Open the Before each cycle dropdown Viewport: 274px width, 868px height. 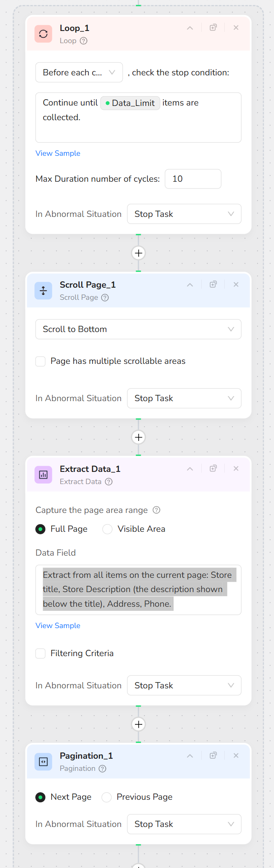click(x=79, y=72)
